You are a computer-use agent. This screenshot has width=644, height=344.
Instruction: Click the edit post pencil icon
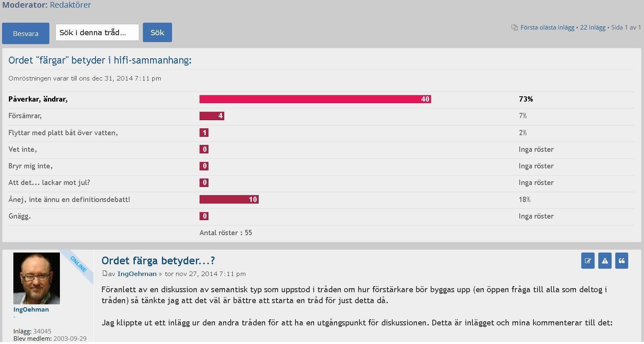(588, 261)
